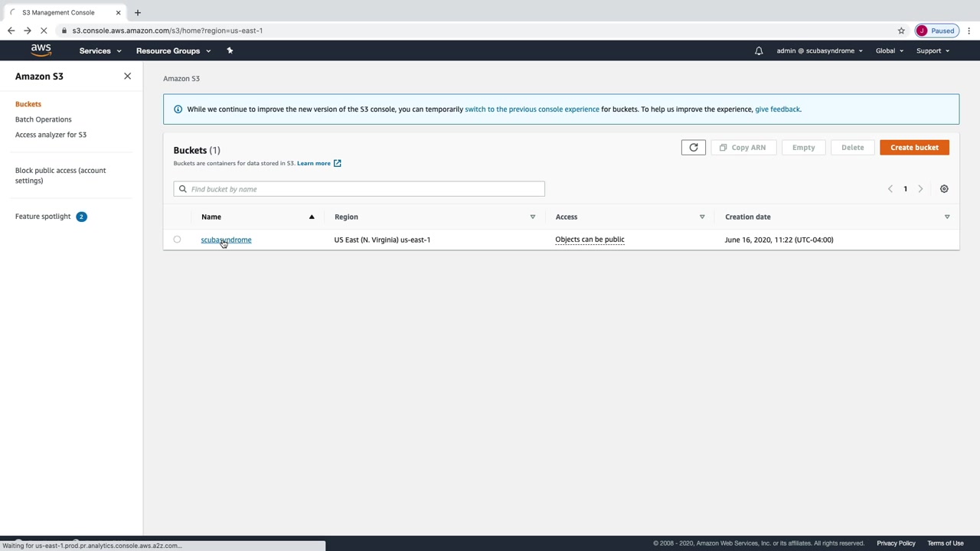Pin shortcuts with the pushpin icon
The width and height of the screenshot is (980, 551).
(230, 51)
